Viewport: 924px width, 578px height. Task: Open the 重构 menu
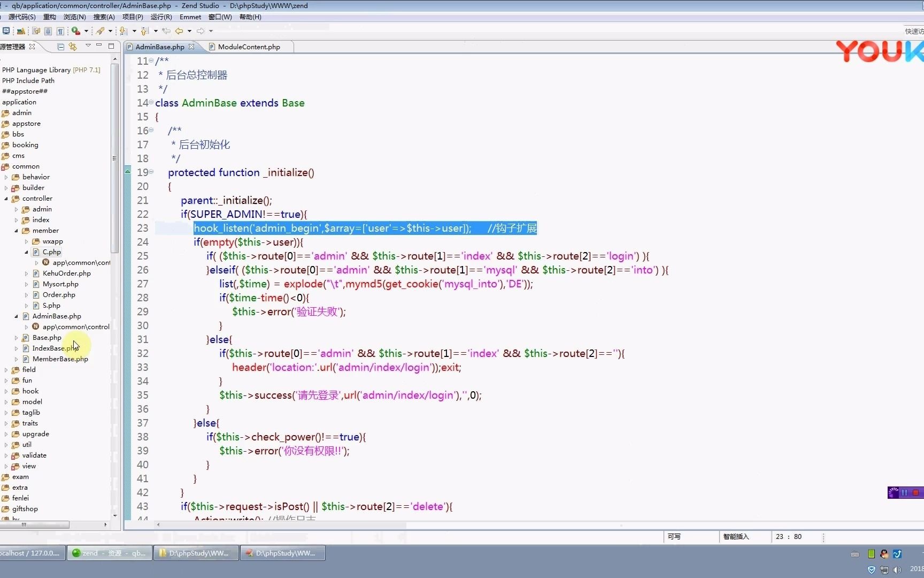(x=50, y=17)
